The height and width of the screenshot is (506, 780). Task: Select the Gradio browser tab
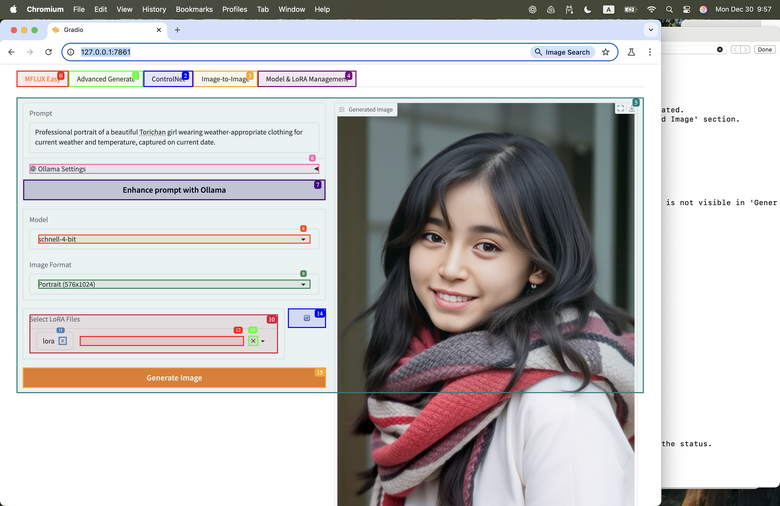(107, 30)
